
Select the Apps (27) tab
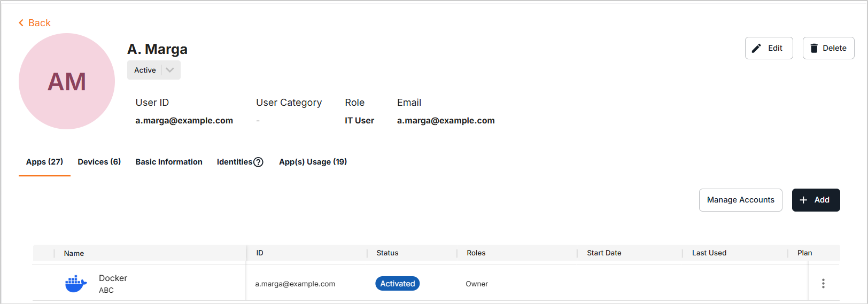coord(44,162)
